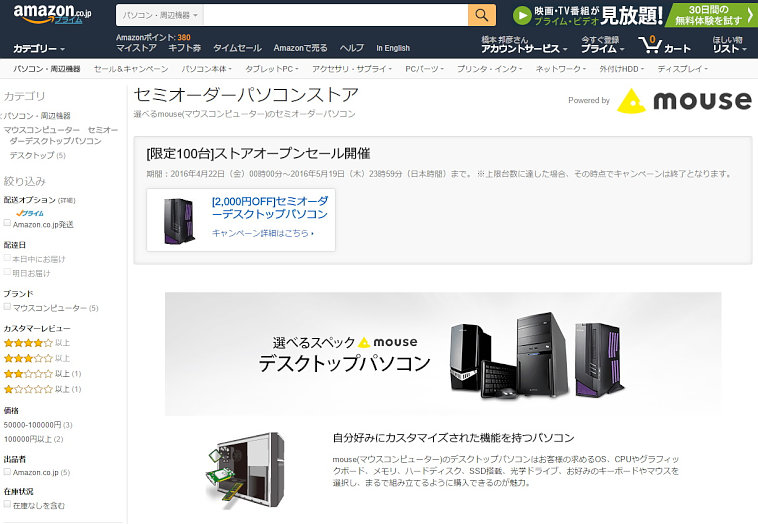The width and height of the screenshot is (758, 524).
Task: Open the ヘルプ menu item
Action: click(x=351, y=48)
